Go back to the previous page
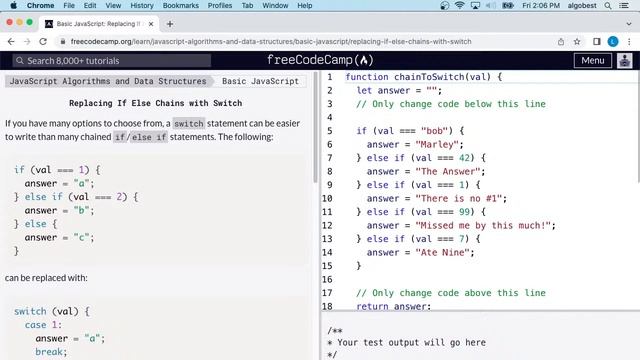The width and height of the screenshot is (640, 360). tap(11, 42)
